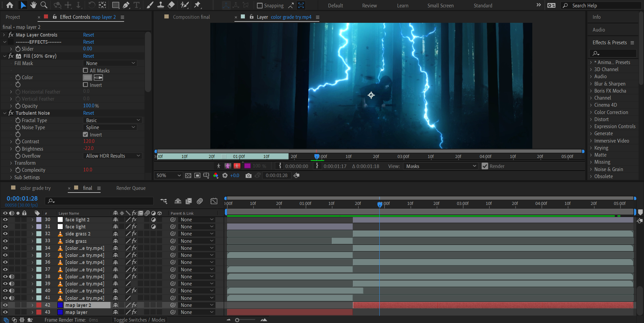Click the Home icon
The image size is (644, 323).
(x=10, y=5)
